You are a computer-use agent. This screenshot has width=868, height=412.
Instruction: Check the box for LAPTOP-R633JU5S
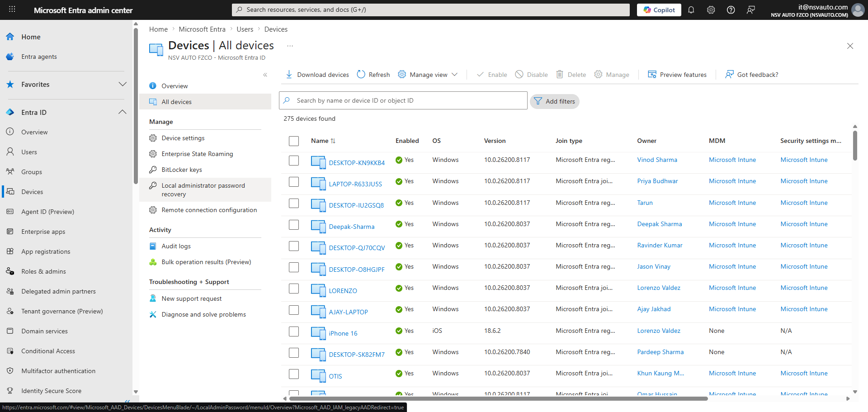click(x=294, y=182)
